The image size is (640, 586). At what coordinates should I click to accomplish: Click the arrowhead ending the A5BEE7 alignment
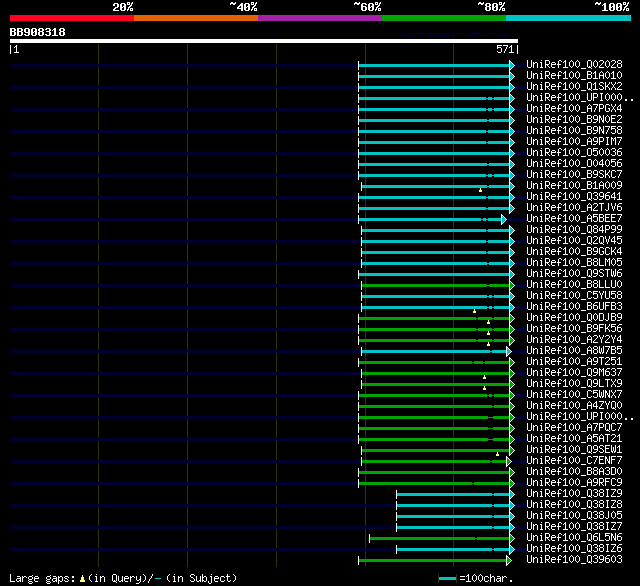click(504, 220)
